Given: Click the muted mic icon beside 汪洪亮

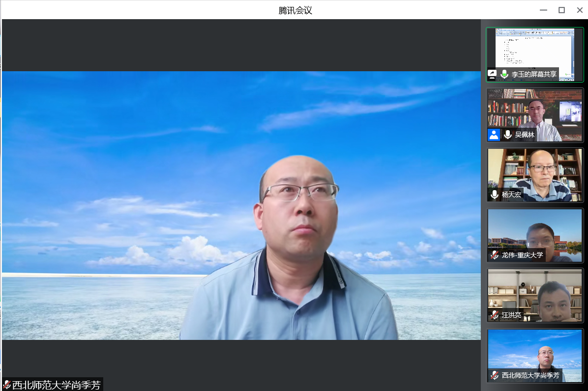Looking at the screenshot, I should click(x=495, y=315).
